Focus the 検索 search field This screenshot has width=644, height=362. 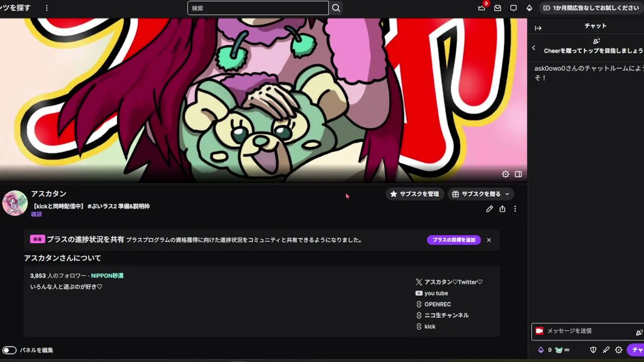258,8
